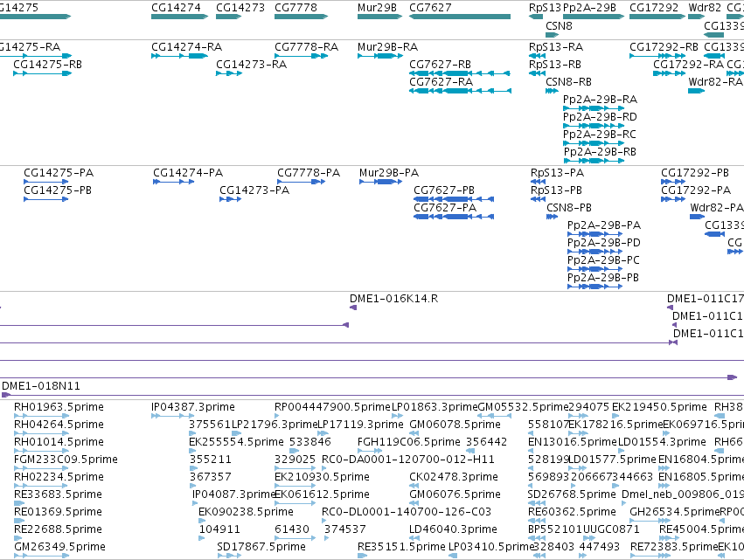The height and width of the screenshot is (560, 744).
Task: Click the CG17292 gene label
Action: [x=654, y=8]
